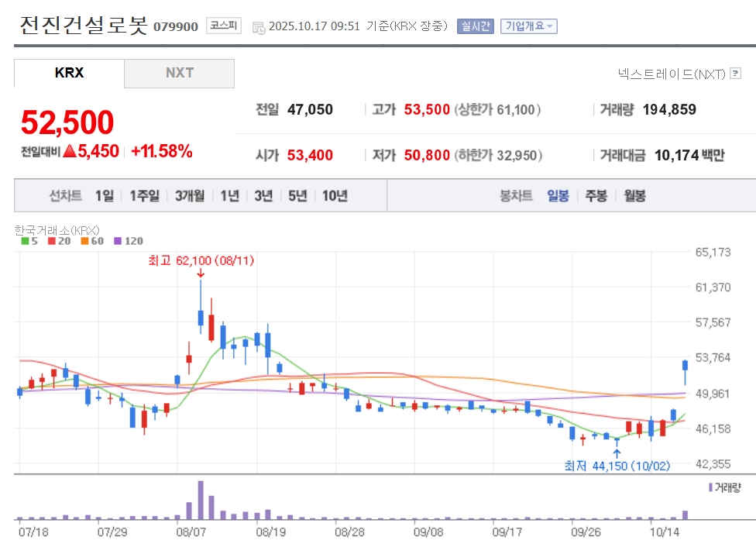Click the red up-triangle price change icon

pos(70,151)
